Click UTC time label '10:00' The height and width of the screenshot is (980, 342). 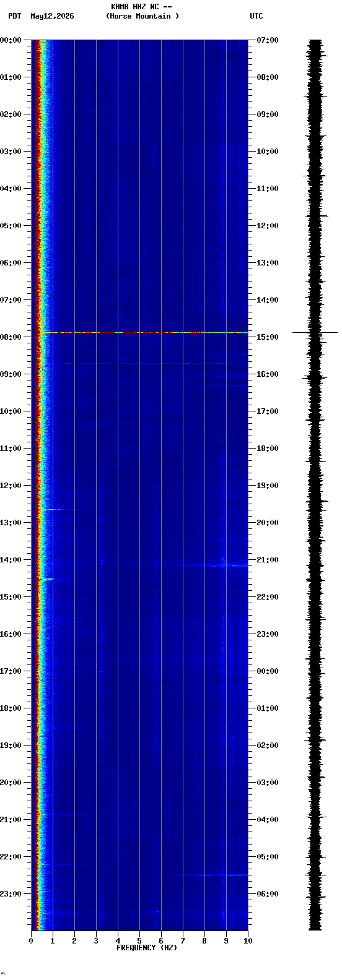(x=268, y=152)
